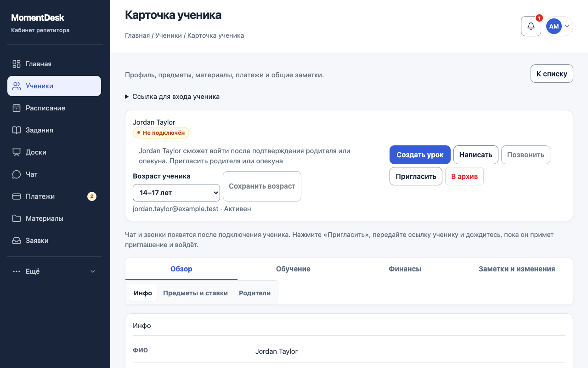Viewport: 588px width, 368px height.
Task: Switch to the Финансы tab
Action: coord(405,269)
